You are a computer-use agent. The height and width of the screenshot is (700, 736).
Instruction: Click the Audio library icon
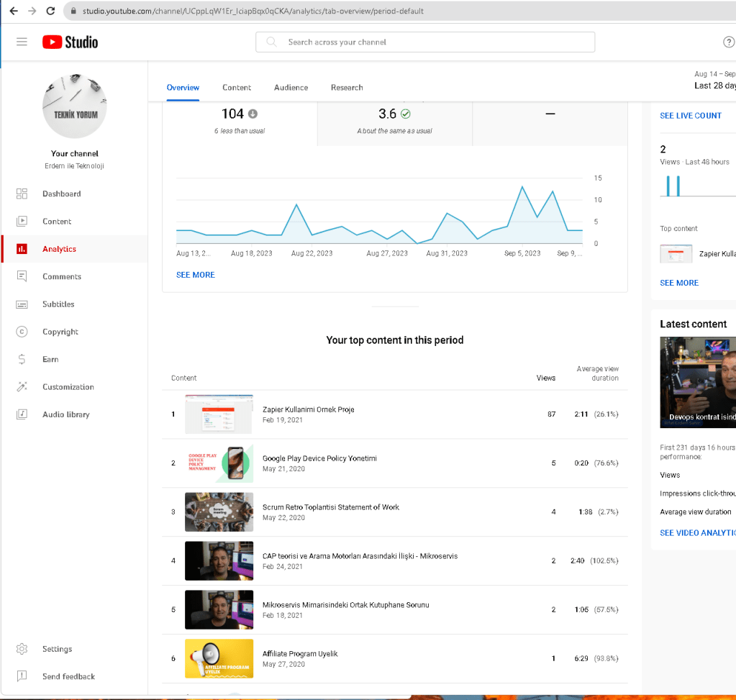[x=22, y=414]
